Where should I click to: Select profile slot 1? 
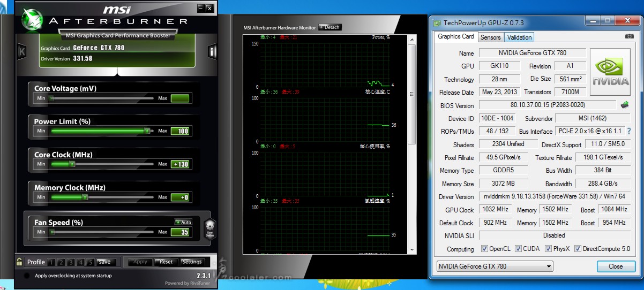[51, 262]
